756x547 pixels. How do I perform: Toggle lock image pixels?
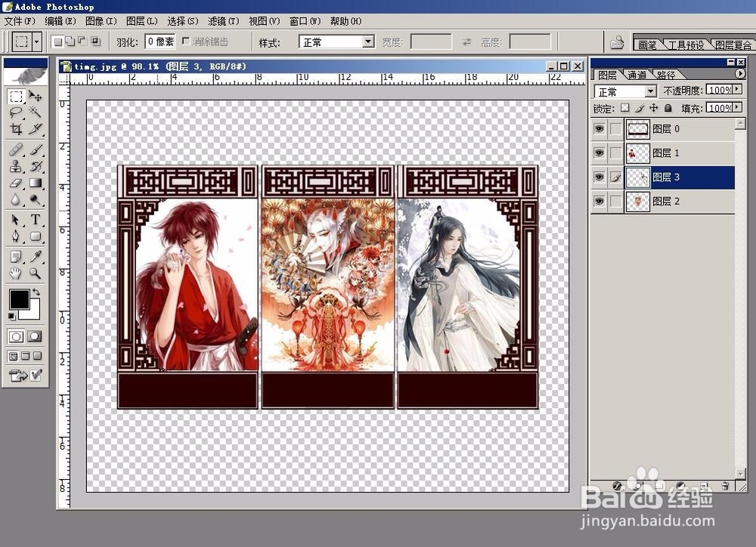pyautogui.click(x=640, y=108)
